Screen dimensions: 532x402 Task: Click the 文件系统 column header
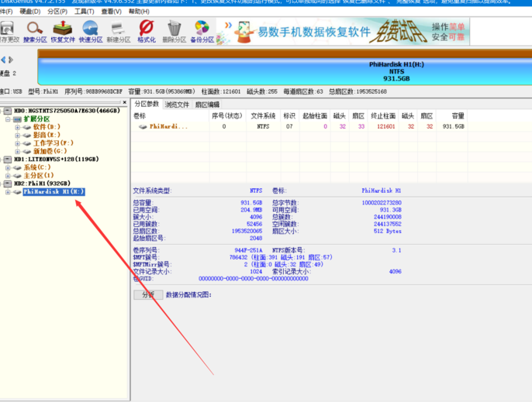point(264,116)
